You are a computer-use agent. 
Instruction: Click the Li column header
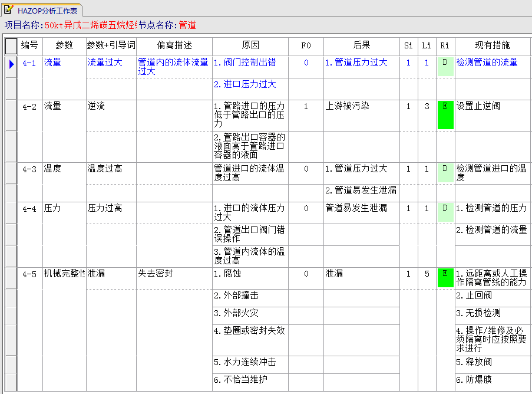[427, 45]
